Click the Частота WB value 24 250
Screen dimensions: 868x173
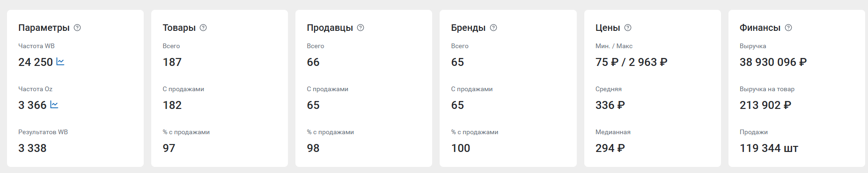36,62
